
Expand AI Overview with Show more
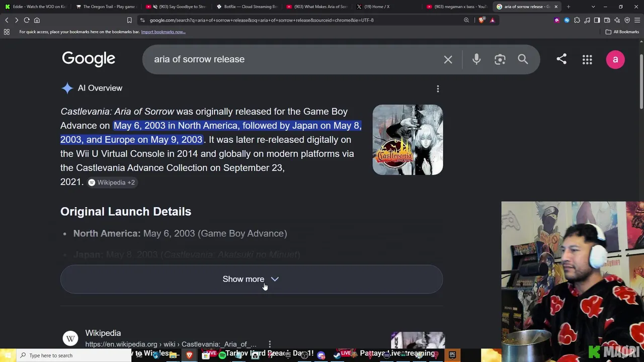click(252, 279)
